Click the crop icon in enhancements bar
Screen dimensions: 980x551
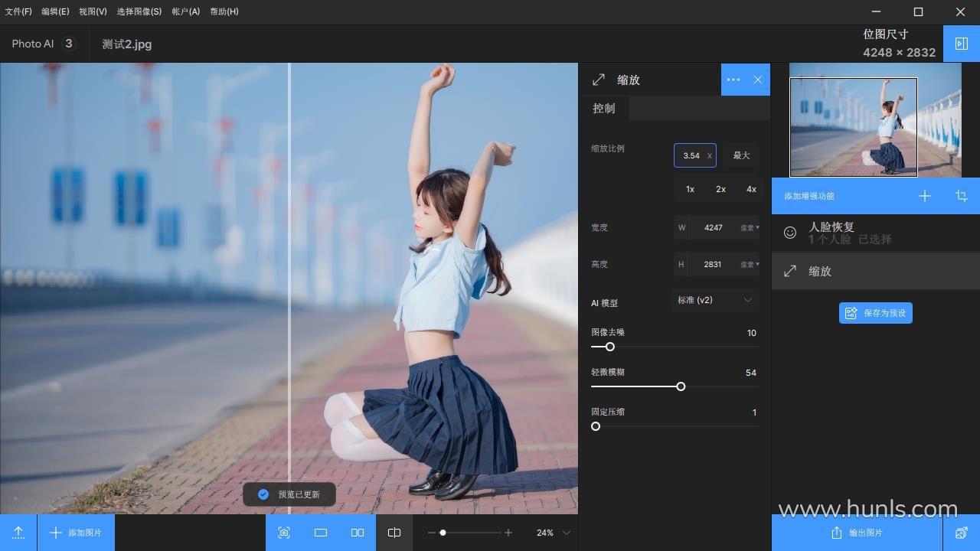pos(962,196)
